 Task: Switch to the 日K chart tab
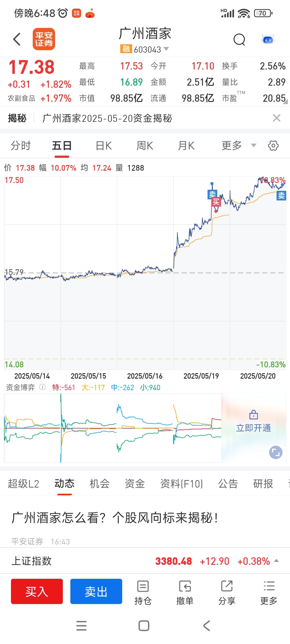[x=104, y=146]
